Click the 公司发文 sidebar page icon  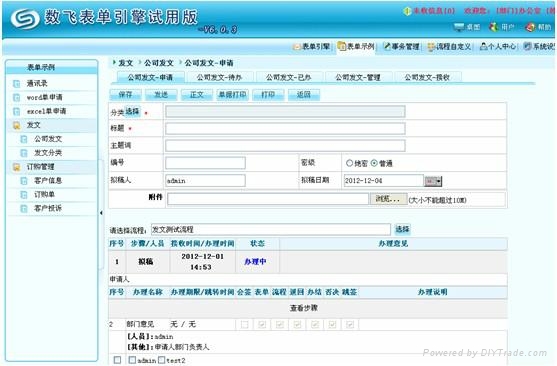tap(24, 139)
